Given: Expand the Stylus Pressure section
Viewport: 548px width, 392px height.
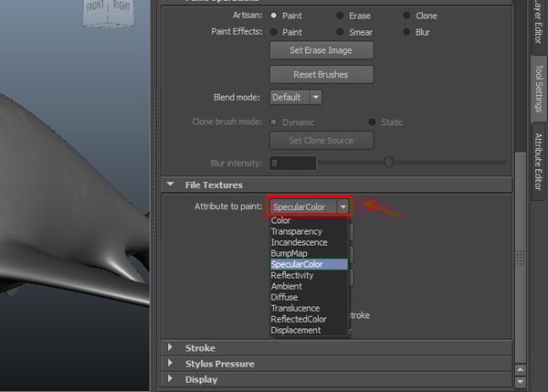Looking at the screenshot, I should pyautogui.click(x=171, y=364).
